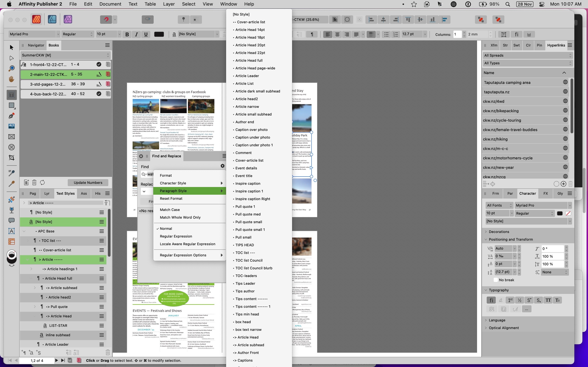
Task: Collapse the Positioning and Transform section
Action: 486,239
